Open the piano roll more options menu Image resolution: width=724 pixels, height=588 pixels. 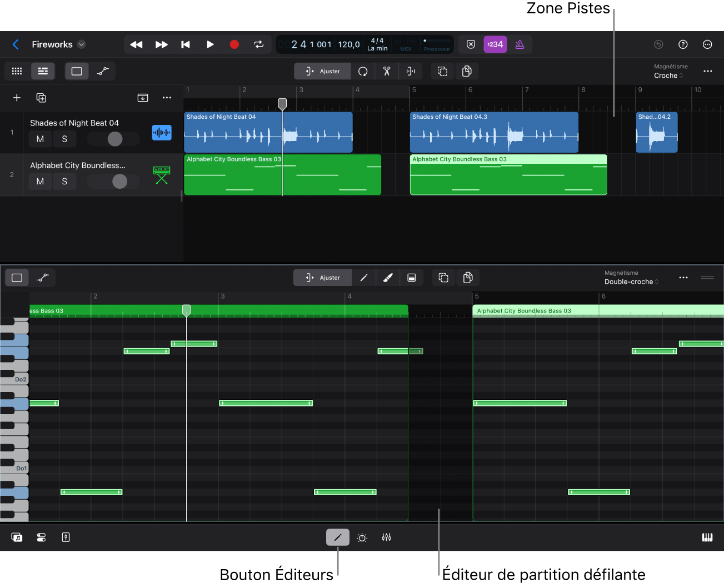[x=683, y=278]
